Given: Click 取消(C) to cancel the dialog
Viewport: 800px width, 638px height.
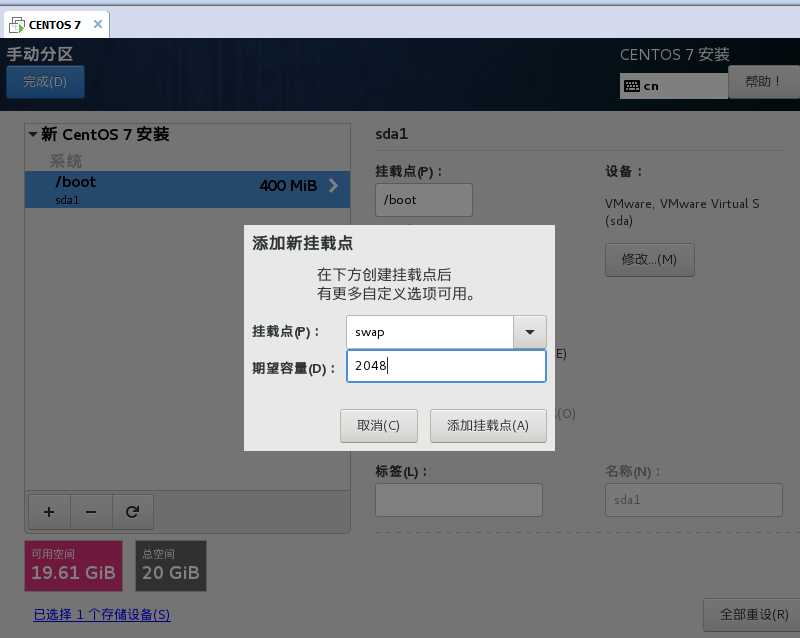Looking at the screenshot, I should pyautogui.click(x=379, y=426).
